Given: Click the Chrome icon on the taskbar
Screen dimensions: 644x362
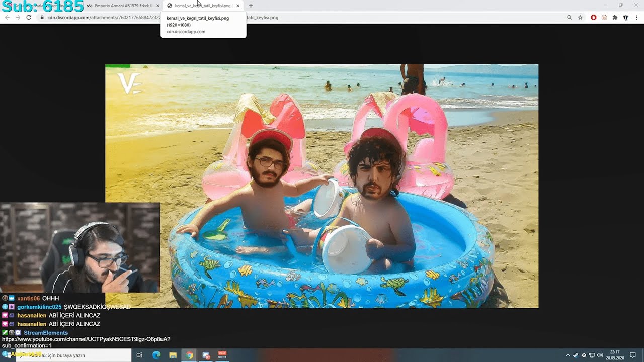Looking at the screenshot, I should pos(189,355).
